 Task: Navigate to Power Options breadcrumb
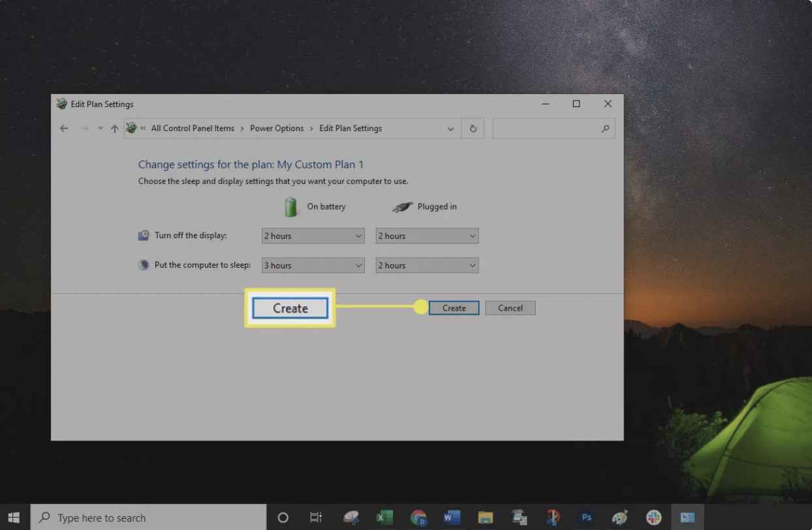[x=277, y=129]
